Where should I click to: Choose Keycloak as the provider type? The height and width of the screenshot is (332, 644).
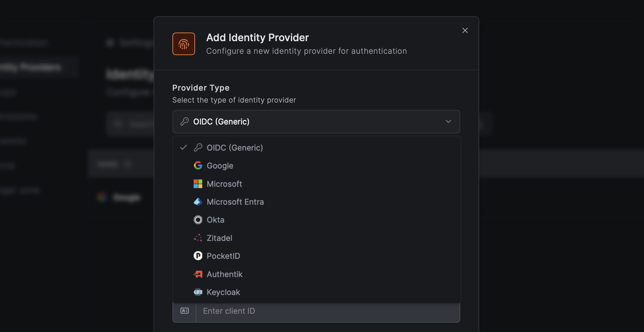[223, 292]
